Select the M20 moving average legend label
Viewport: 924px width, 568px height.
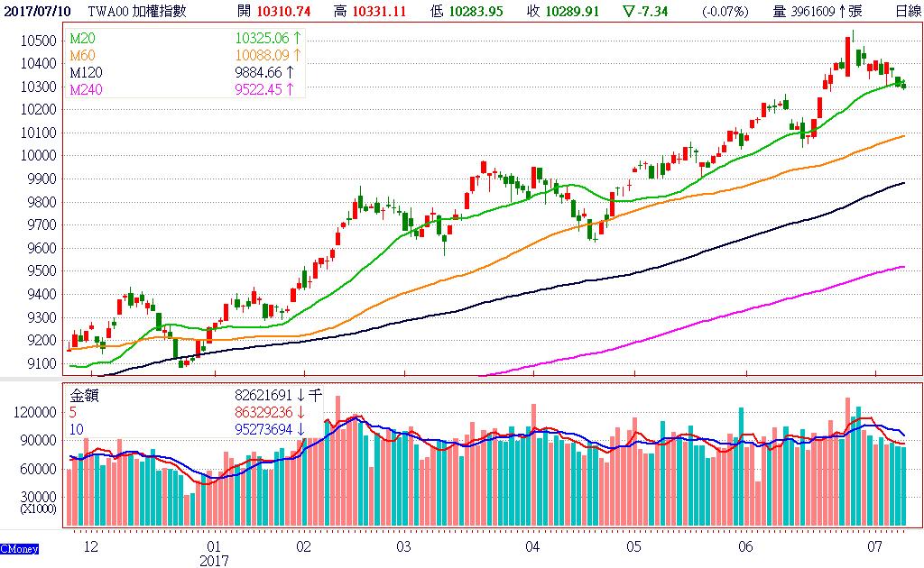[82, 40]
